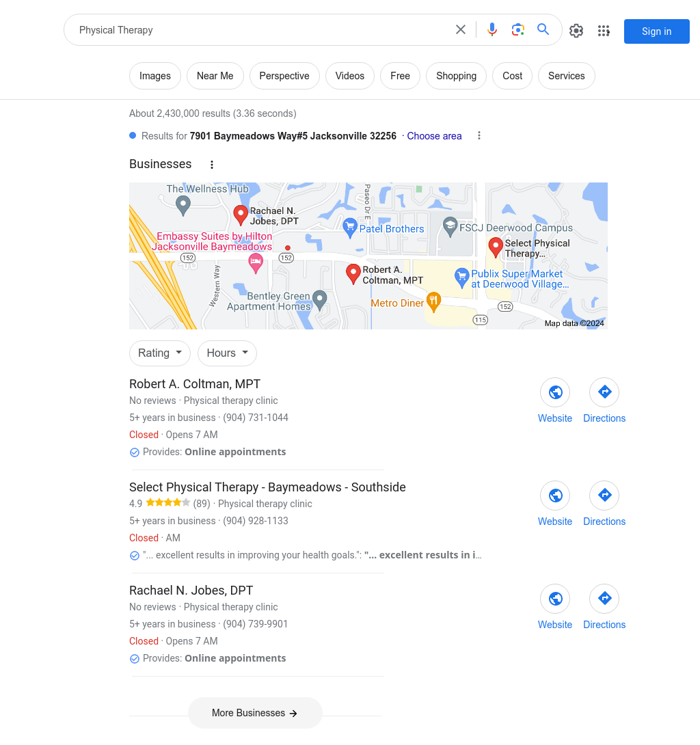Image resolution: width=700 pixels, height=745 pixels.
Task: Select the Images filter chip
Action: [x=155, y=76]
